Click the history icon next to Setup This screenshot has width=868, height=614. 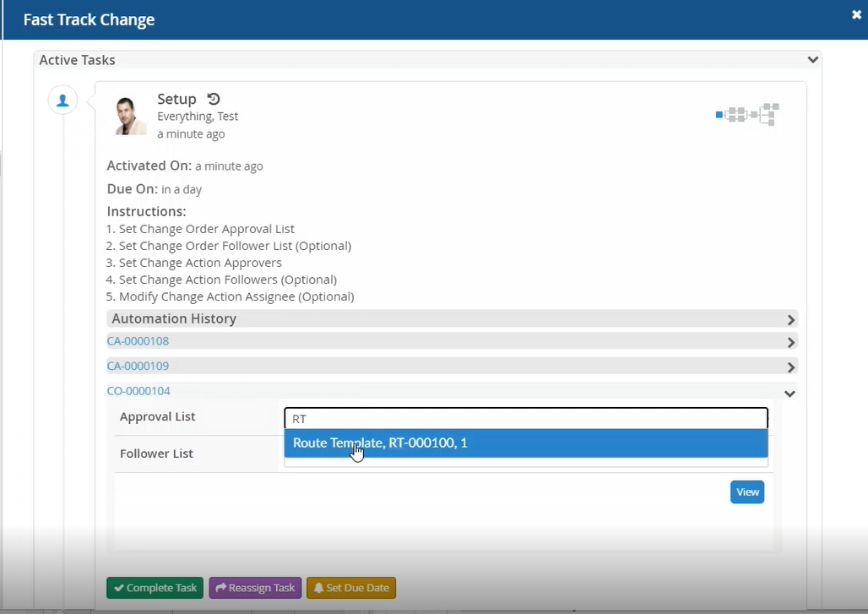coord(214,99)
